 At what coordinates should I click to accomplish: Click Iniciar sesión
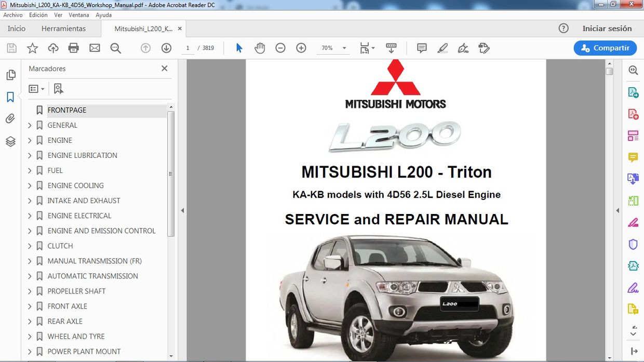[607, 29]
